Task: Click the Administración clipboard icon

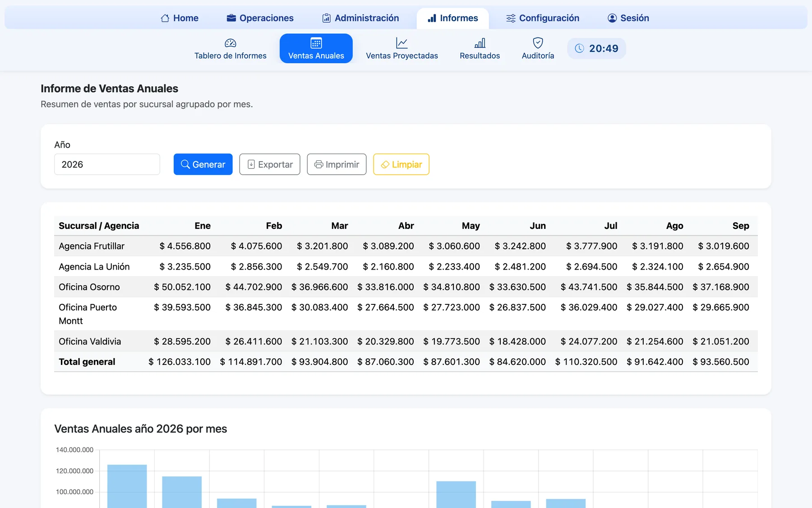Action: [327, 18]
